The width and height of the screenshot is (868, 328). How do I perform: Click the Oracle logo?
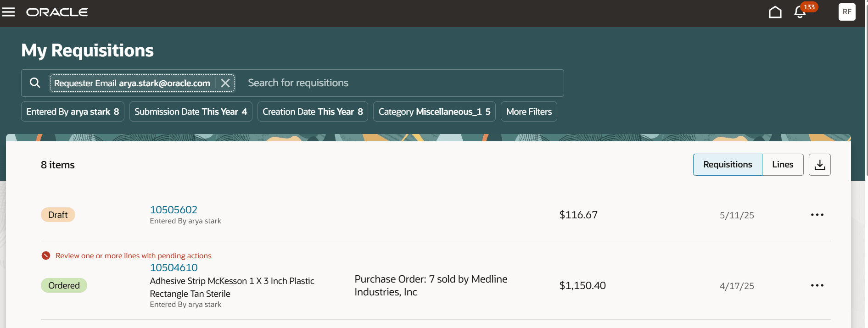click(57, 12)
